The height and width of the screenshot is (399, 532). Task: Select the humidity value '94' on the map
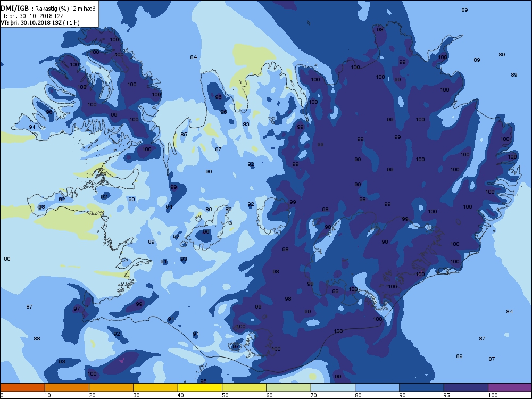169,206
